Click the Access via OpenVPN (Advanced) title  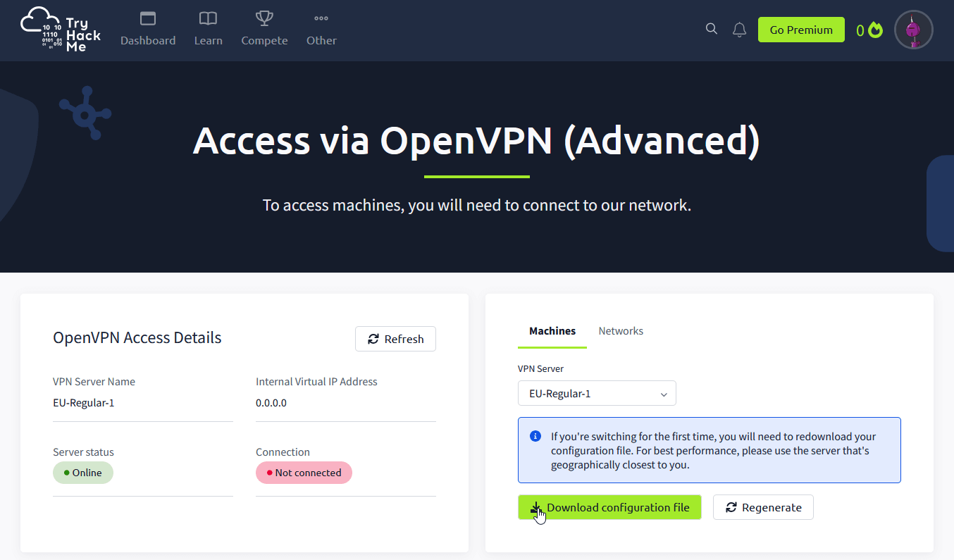coord(477,140)
